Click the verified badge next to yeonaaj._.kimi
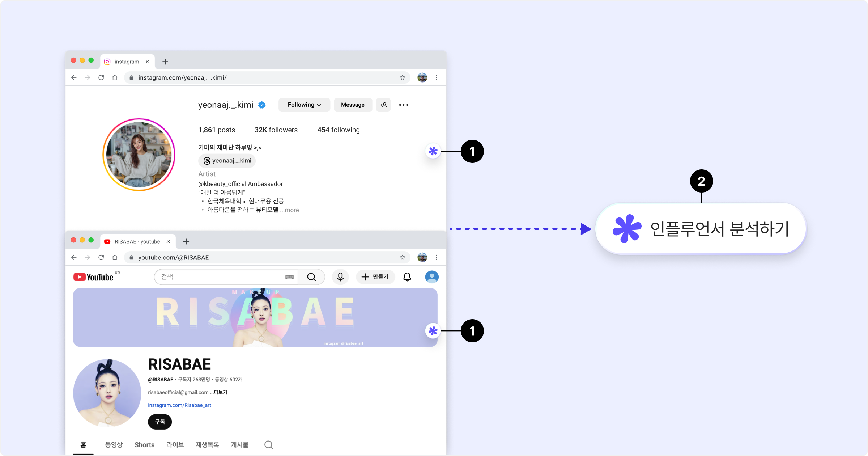Screen dimensions: 868x456 point(262,105)
